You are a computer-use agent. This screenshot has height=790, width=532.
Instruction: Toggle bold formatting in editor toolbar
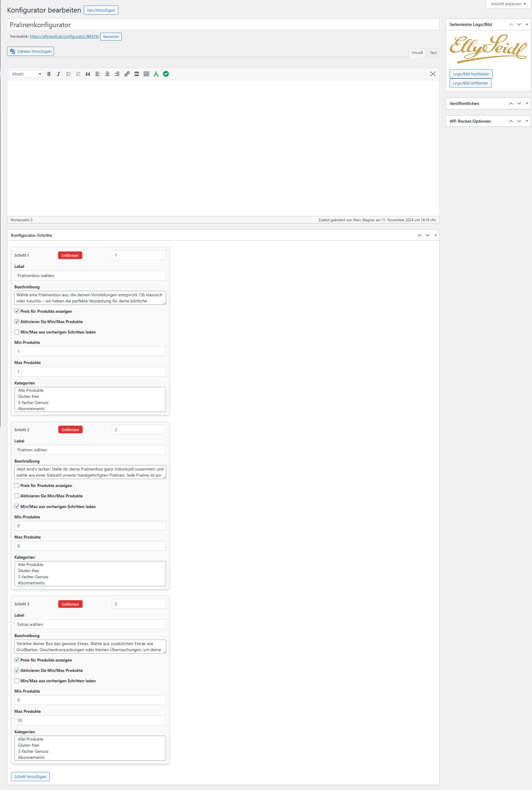point(49,74)
